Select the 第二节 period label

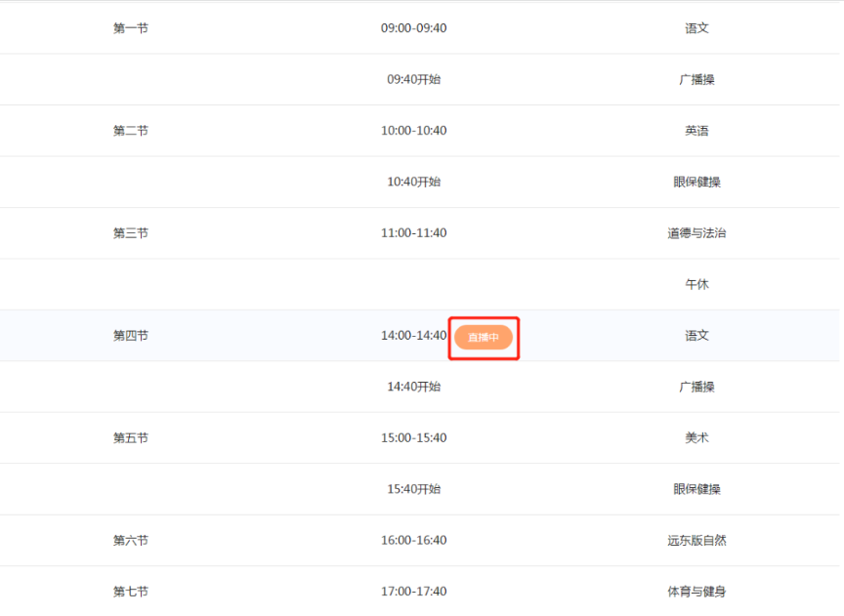click(x=131, y=131)
